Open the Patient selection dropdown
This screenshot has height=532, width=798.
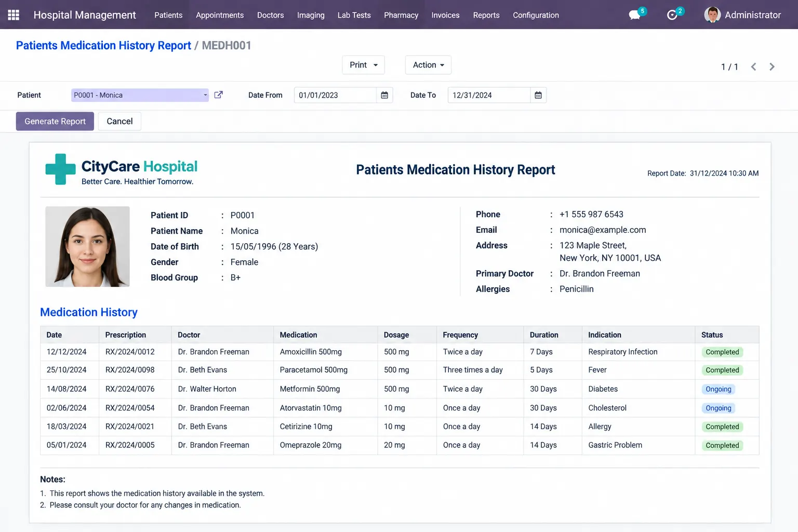pyautogui.click(x=140, y=95)
